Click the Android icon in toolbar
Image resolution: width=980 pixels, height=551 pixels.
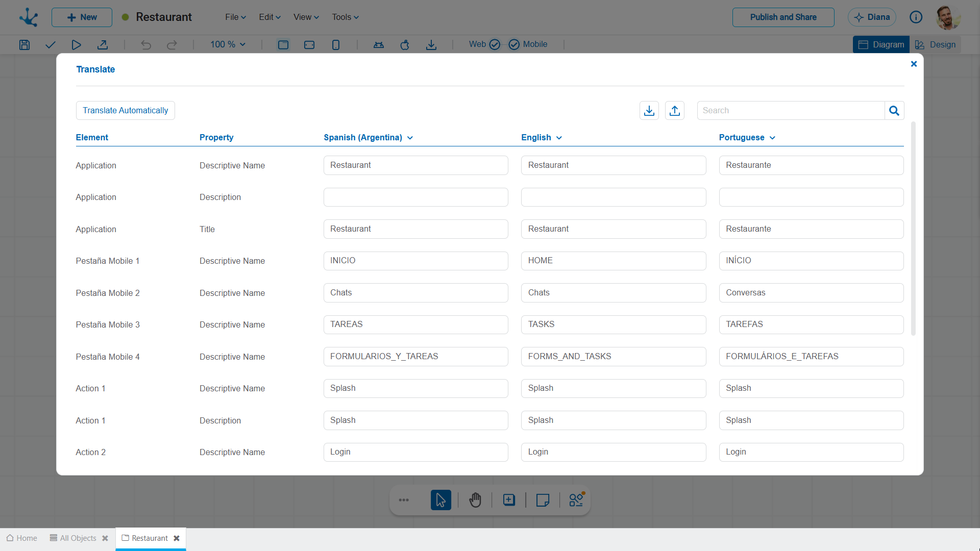click(x=379, y=45)
